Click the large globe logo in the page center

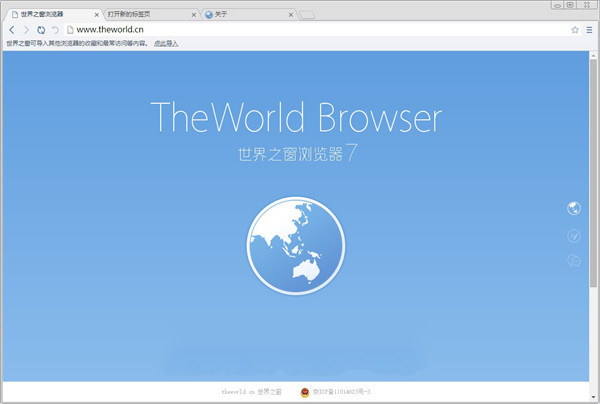295,245
